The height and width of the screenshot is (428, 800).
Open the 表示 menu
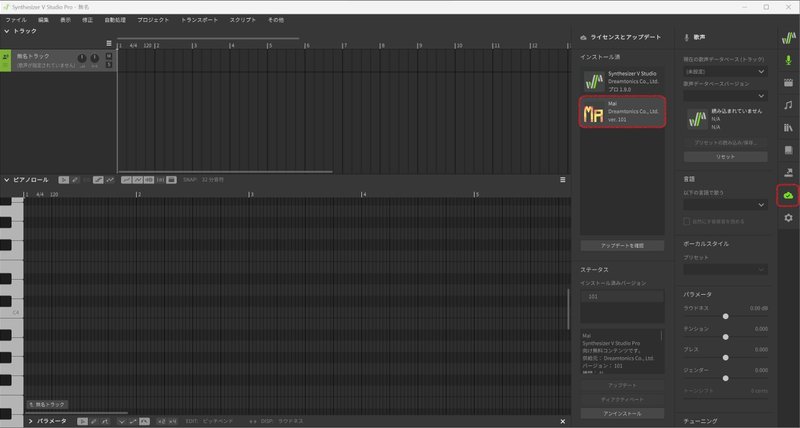point(65,20)
